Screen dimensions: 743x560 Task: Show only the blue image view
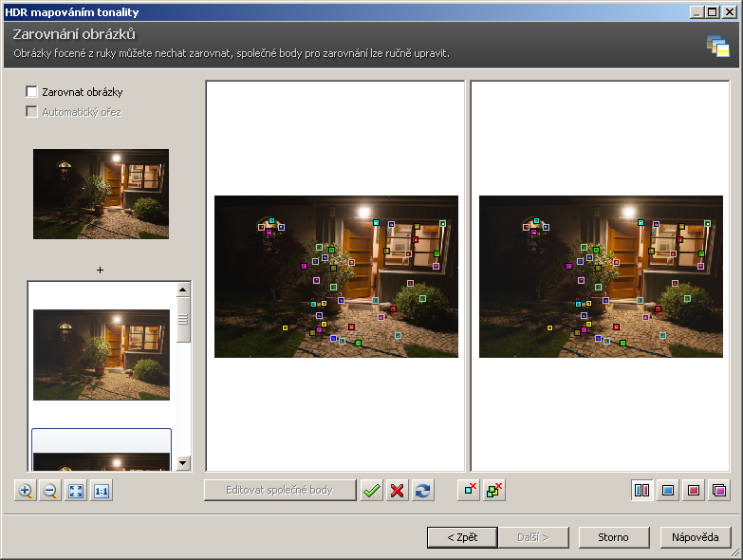click(x=668, y=491)
